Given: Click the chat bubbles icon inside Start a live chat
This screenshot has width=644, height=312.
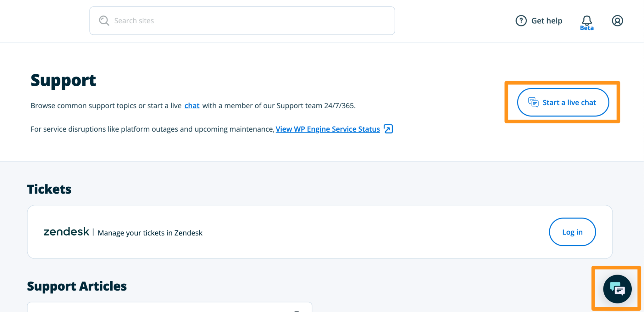Looking at the screenshot, I should click(532, 102).
